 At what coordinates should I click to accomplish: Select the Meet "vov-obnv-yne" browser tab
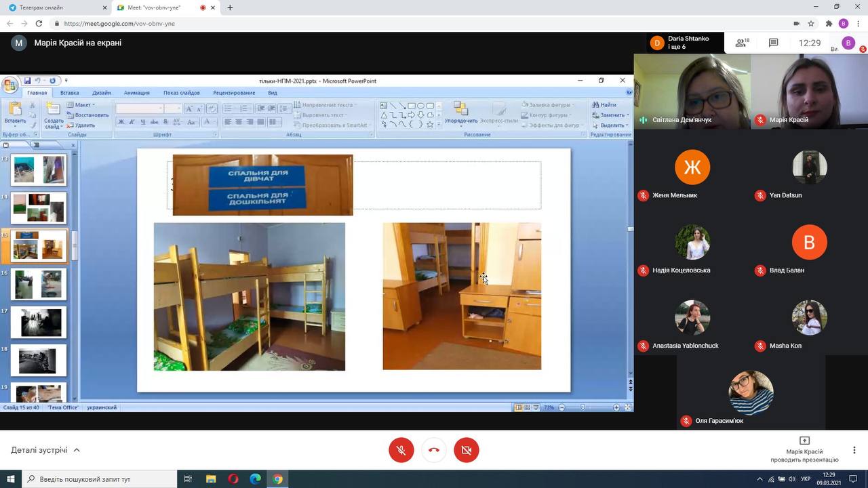[159, 7]
